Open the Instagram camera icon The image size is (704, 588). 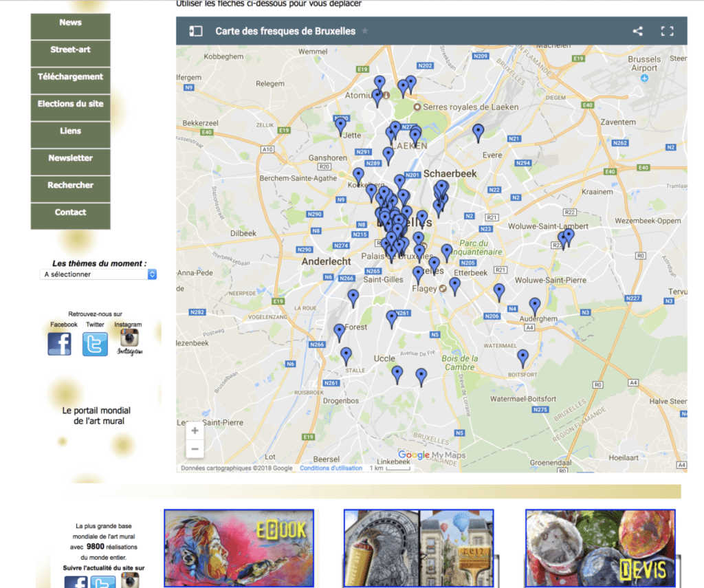[129, 341]
